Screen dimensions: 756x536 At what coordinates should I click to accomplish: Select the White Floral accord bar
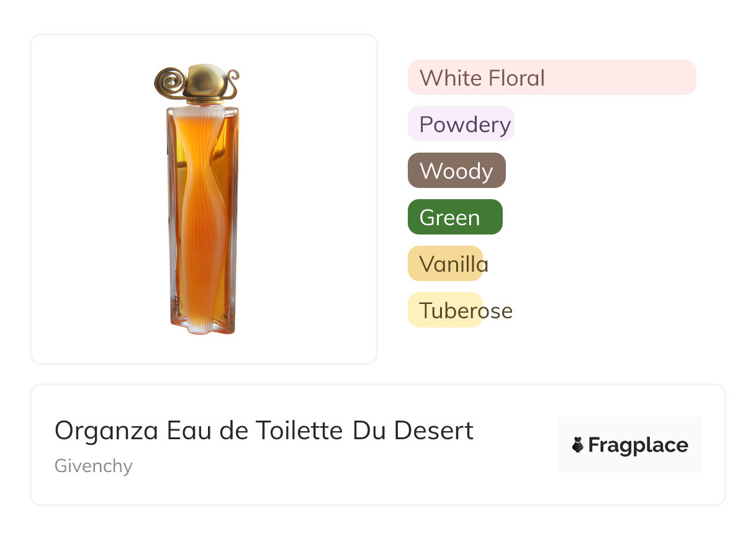click(x=551, y=78)
